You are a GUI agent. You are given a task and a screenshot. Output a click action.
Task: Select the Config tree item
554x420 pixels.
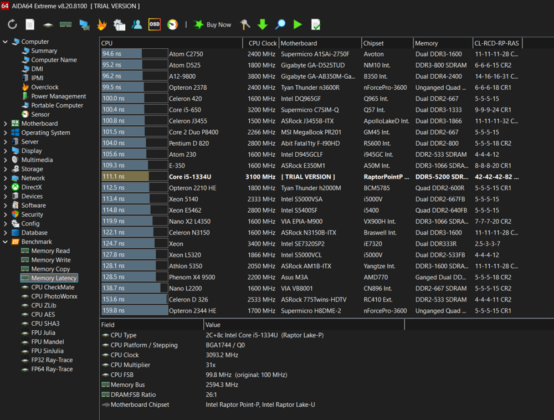pyautogui.click(x=30, y=224)
